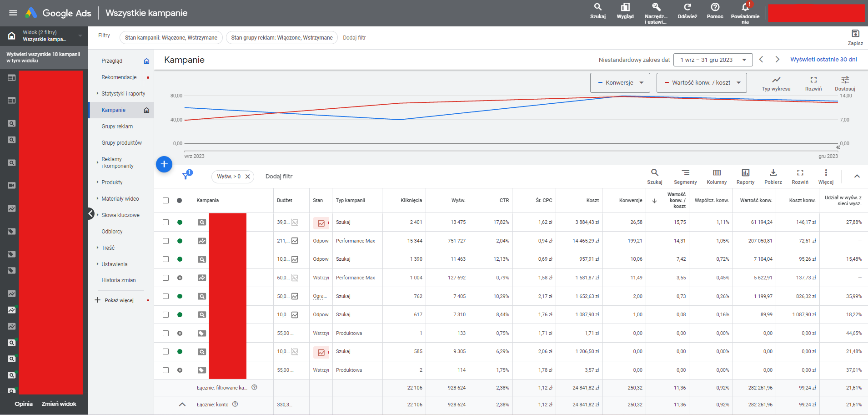The image size is (868, 415).
Task: Open Segmenty segments menu
Action: [685, 177]
